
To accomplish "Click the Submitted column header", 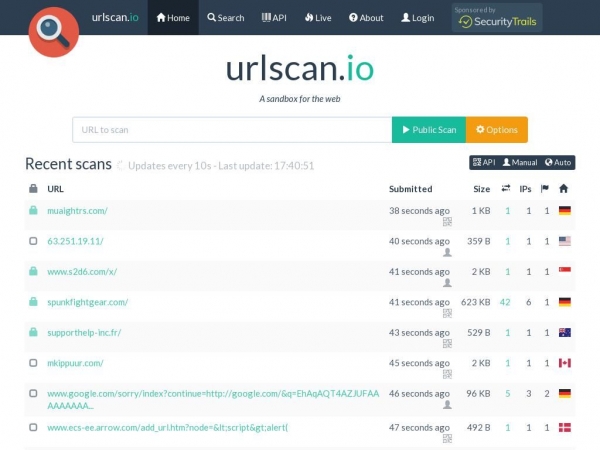I will pos(411,189).
